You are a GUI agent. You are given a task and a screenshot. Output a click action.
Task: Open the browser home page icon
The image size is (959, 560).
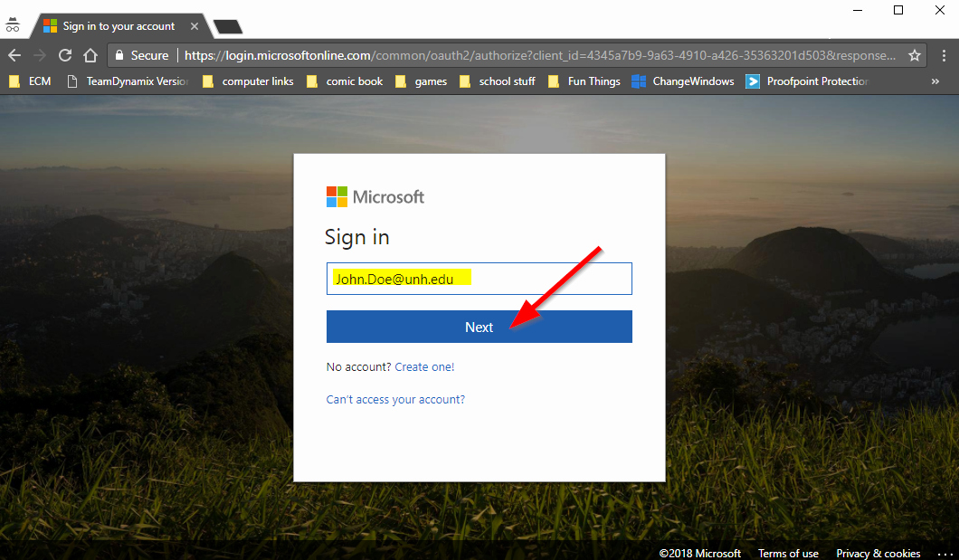click(90, 55)
